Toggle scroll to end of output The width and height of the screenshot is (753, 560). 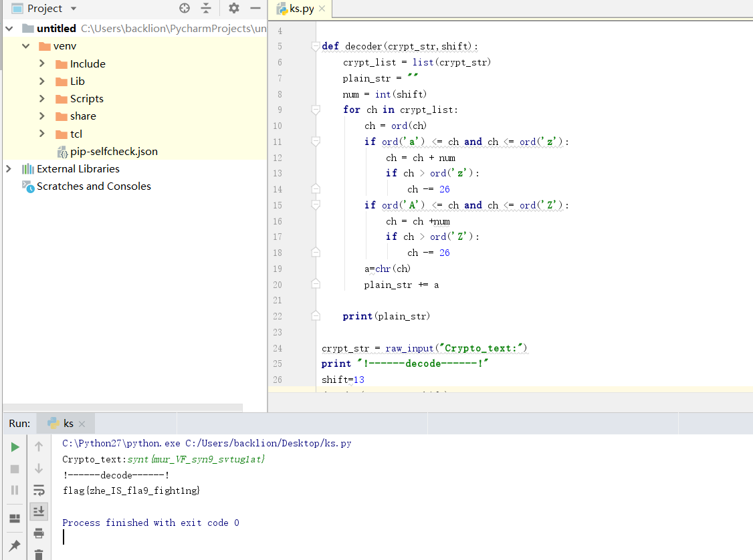pyautogui.click(x=39, y=511)
